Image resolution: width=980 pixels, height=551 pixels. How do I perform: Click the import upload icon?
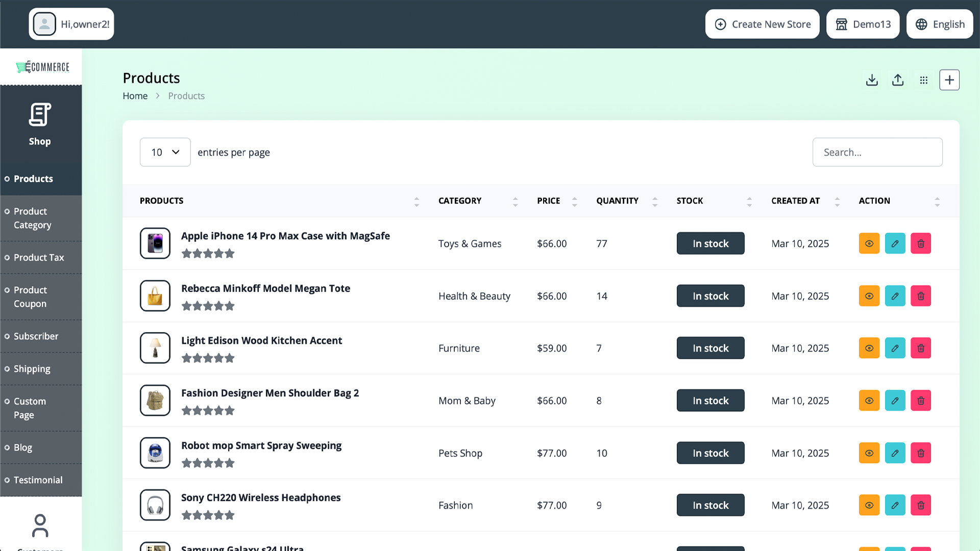click(898, 80)
